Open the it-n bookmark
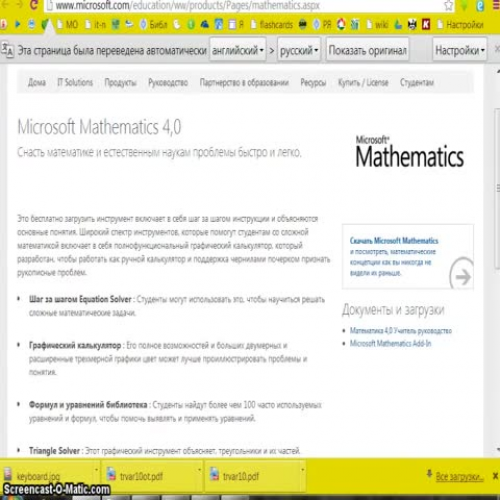The image size is (500, 500). coord(95,24)
